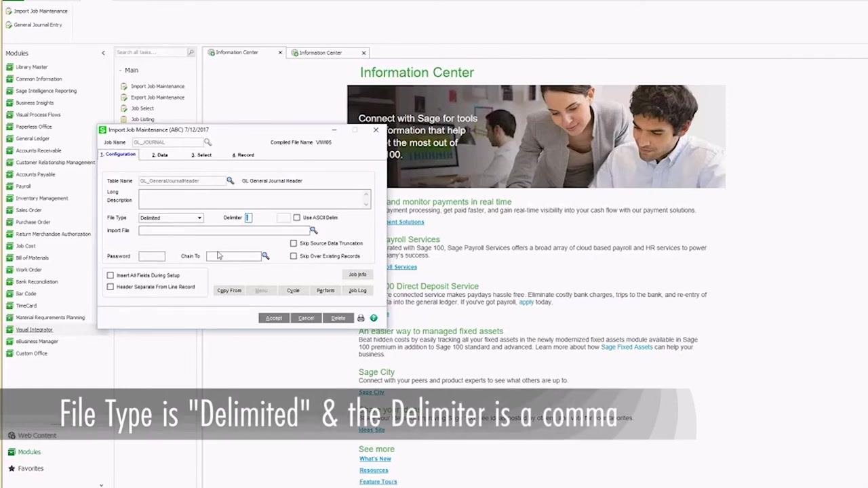Check Insert All Fields During Setup
This screenshot has height=488, width=868.
tap(111, 275)
